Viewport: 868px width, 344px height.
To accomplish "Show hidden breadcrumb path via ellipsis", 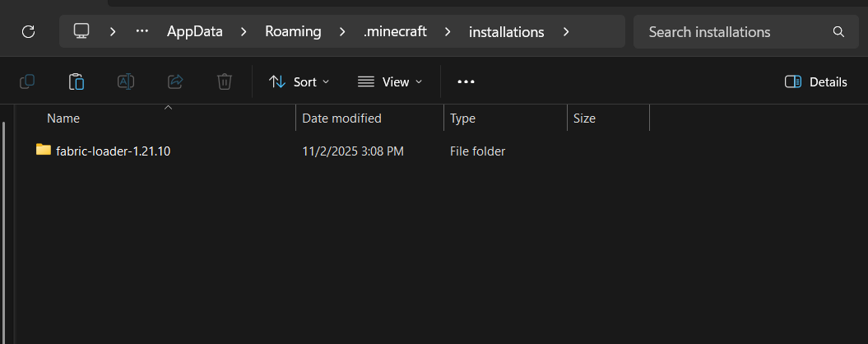I will [x=142, y=32].
